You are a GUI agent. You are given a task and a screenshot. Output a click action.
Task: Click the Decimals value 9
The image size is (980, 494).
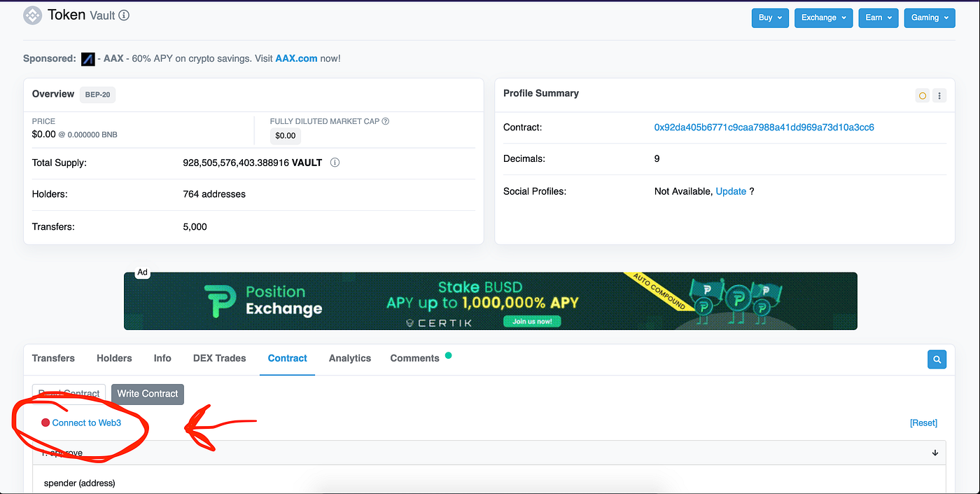pyautogui.click(x=657, y=159)
